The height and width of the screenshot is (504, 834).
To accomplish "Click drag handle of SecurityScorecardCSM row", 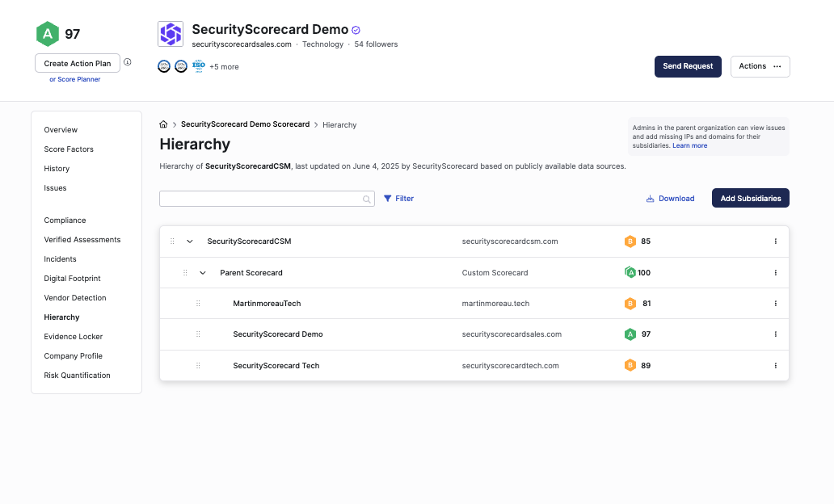I will point(172,241).
